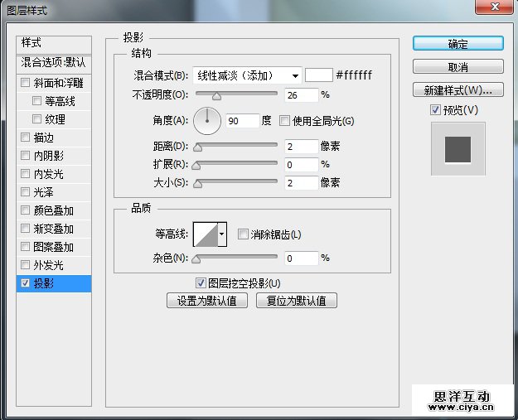Enable the 斜面和浮雕 effect checkbox

click(x=25, y=83)
